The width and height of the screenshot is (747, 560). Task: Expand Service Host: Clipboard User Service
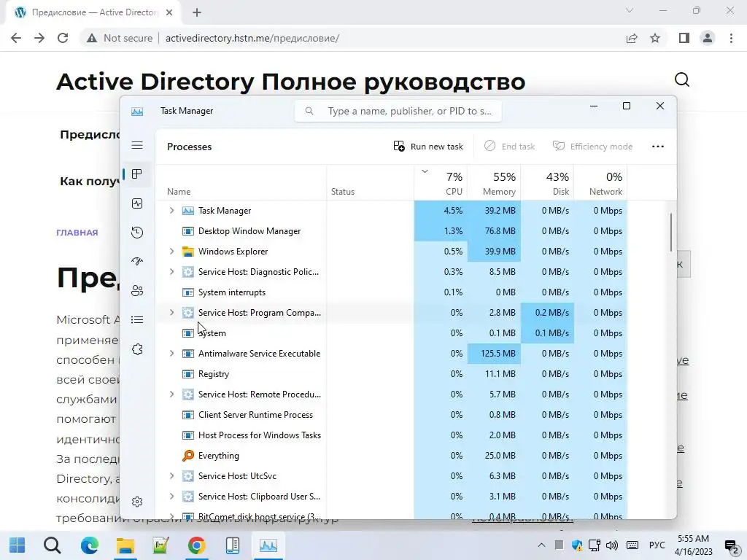pyautogui.click(x=171, y=497)
